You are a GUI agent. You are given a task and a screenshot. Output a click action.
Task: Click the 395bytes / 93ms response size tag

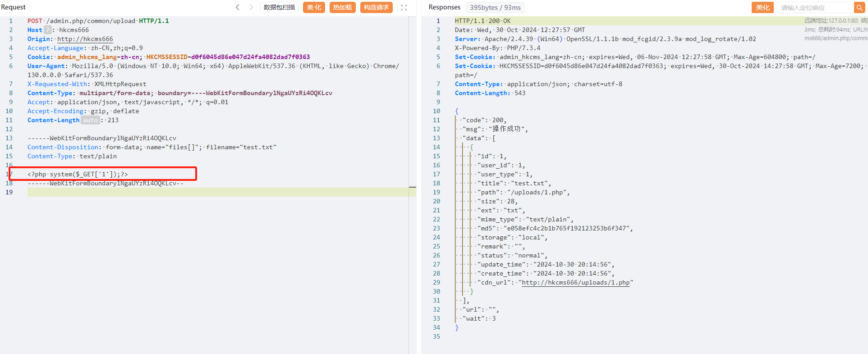(495, 8)
